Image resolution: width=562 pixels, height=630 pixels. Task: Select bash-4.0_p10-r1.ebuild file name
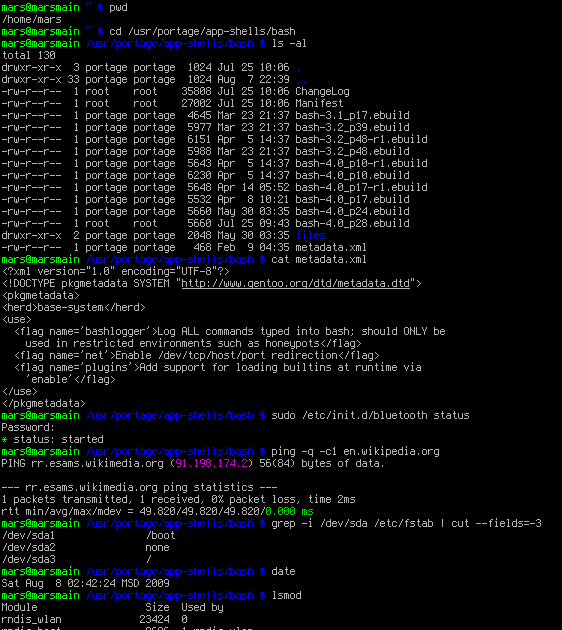(362, 164)
